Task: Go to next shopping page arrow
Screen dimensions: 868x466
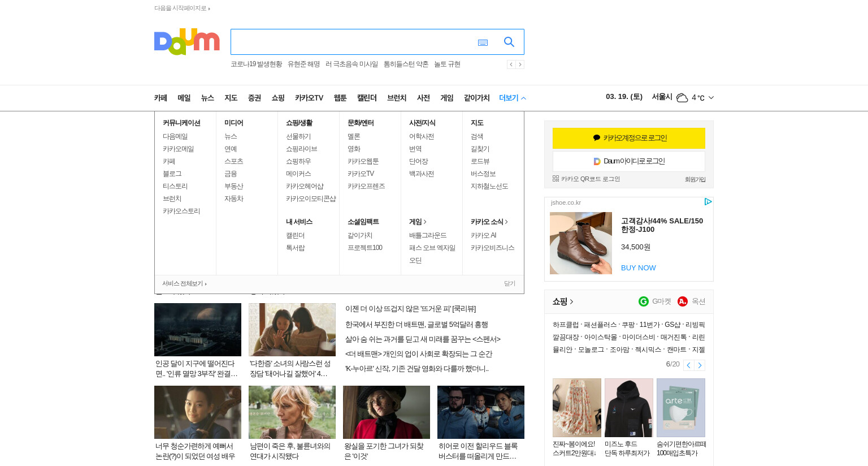Action: [700, 365]
